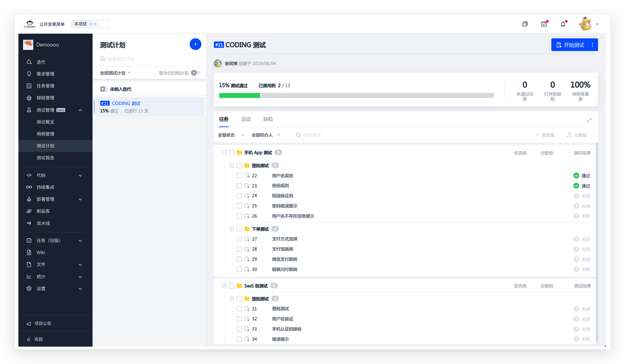
Task: Open 全部状态 filter dropdown
Action: tap(231, 135)
